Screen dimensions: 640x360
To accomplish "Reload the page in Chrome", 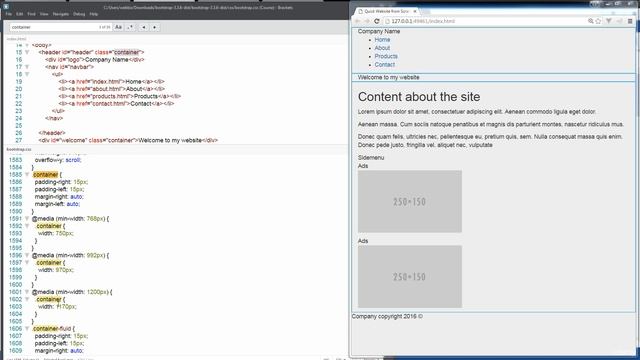I will pos(376,21).
